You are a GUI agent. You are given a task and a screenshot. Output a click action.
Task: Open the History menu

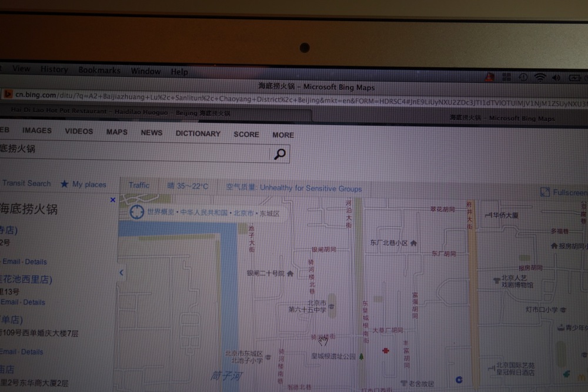54,69
